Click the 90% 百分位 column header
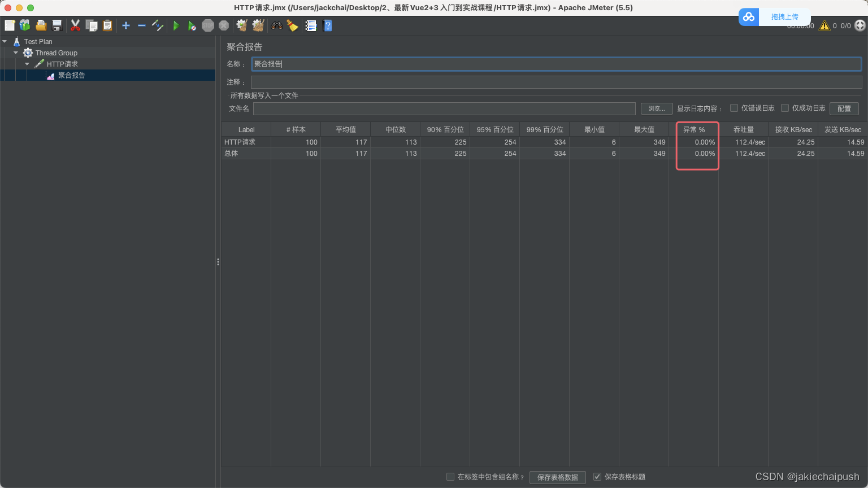The width and height of the screenshot is (868, 488). coord(445,129)
